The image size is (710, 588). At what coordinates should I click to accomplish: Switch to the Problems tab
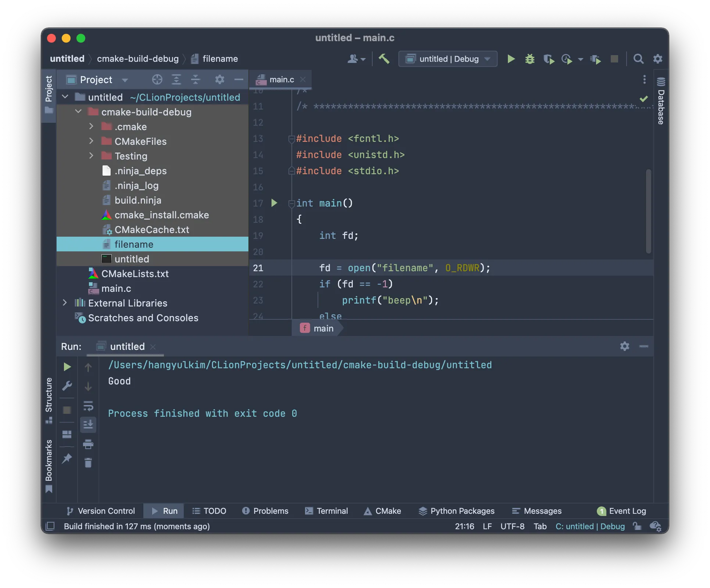pyautogui.click(x=265, y=511)
